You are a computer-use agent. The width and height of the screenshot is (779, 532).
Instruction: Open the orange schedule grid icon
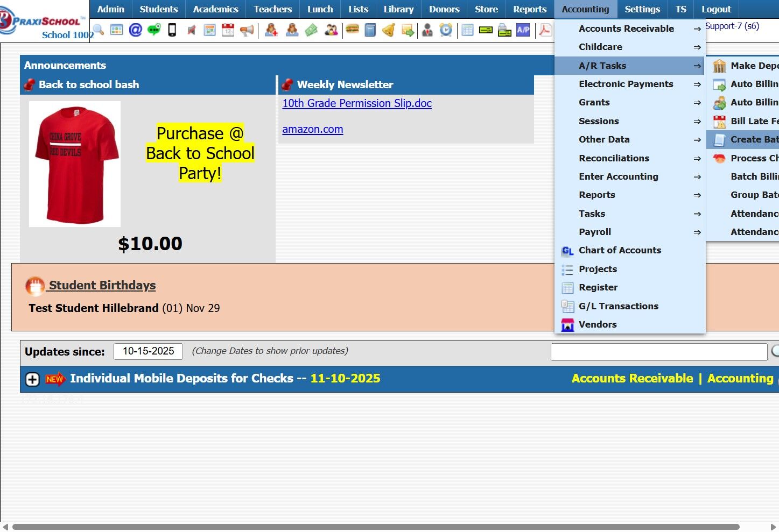click(x=210, y=30)
